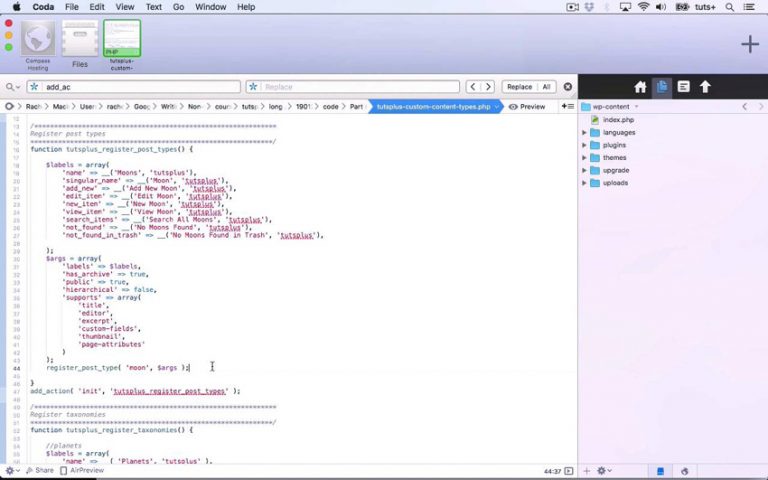Insert wildcard in the Replace field
The image size is (768, 480).
pyautogui.click(x=253, y=87)
